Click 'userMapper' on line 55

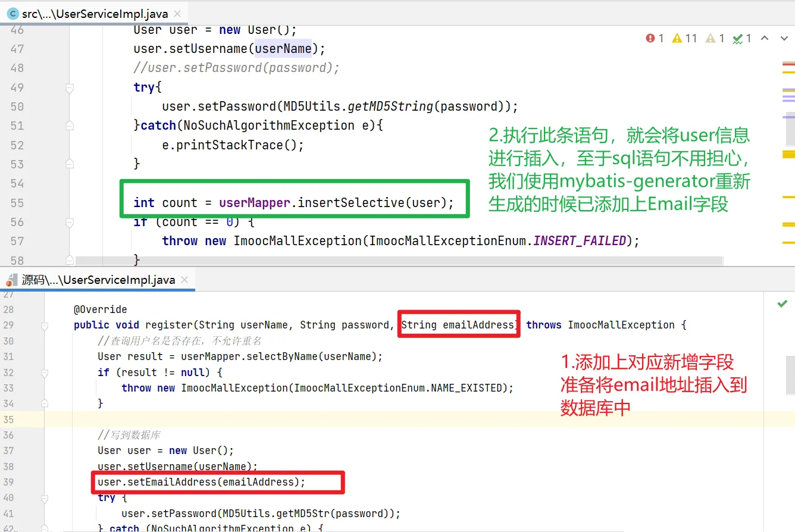[255, 203]
